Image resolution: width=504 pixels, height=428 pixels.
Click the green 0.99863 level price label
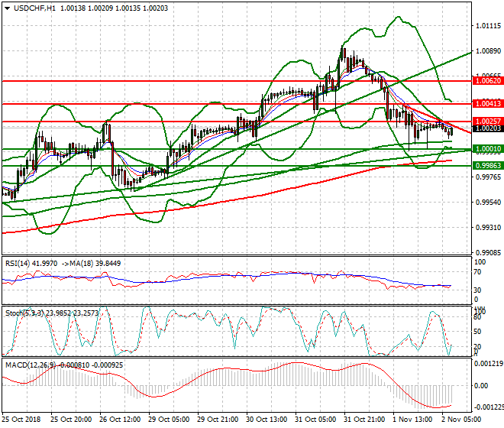(488, 166)
